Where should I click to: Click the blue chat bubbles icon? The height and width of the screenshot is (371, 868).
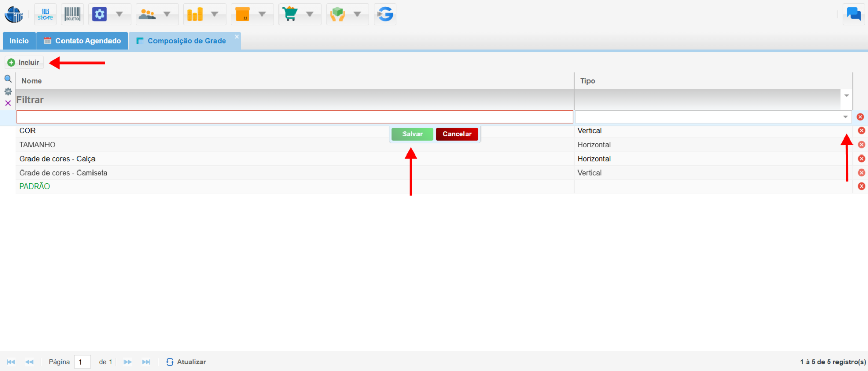point(854,14)
